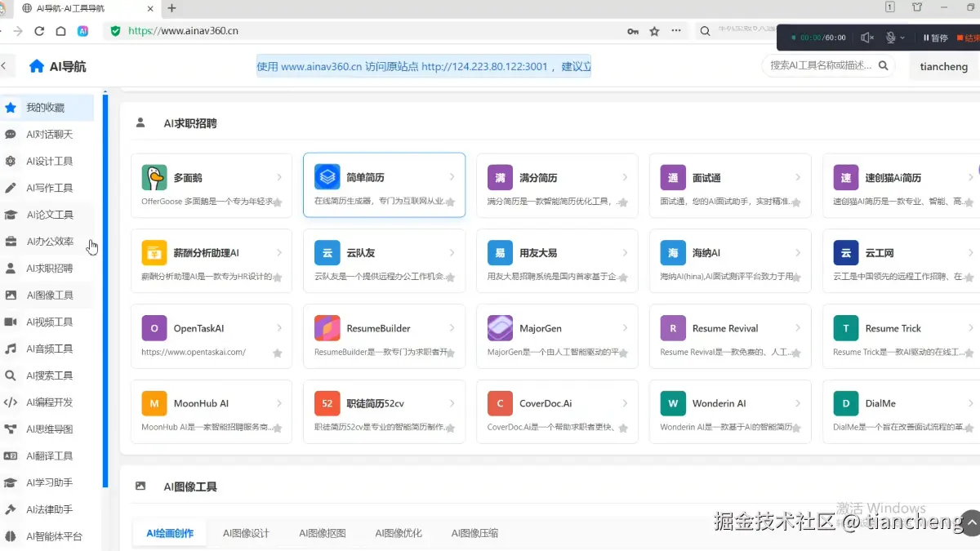Open the microphone dropdown arrow in the recorder
The height and width of the screenshot is (551, 980).
point(902,37)
